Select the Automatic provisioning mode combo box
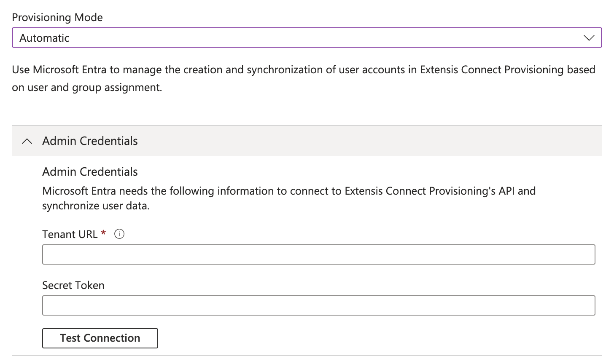This screenshot has height=364, width=614. (307, 37)
